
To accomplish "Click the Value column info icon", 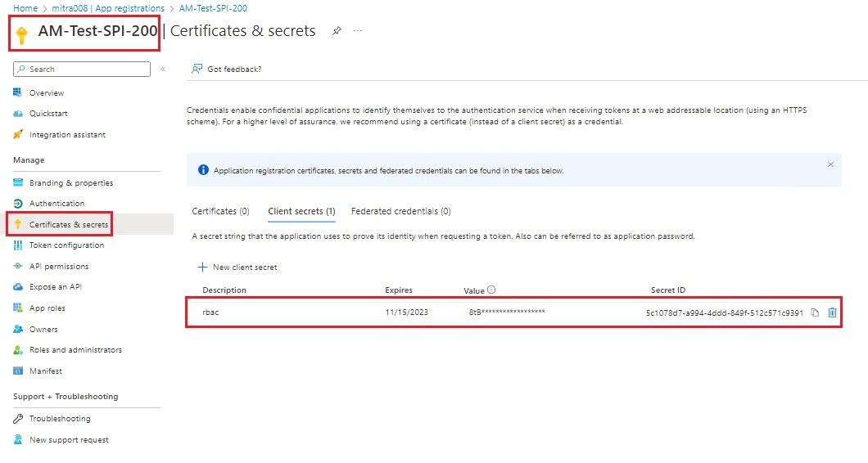I will click(x=491, y=290).
